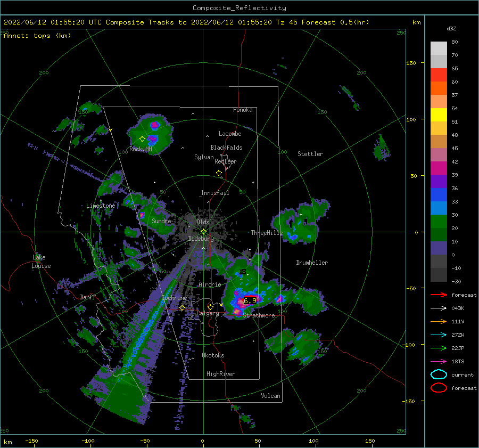Click the red forecast ellipse around 6.9
The image size is (479, 448).
point(250,300)
